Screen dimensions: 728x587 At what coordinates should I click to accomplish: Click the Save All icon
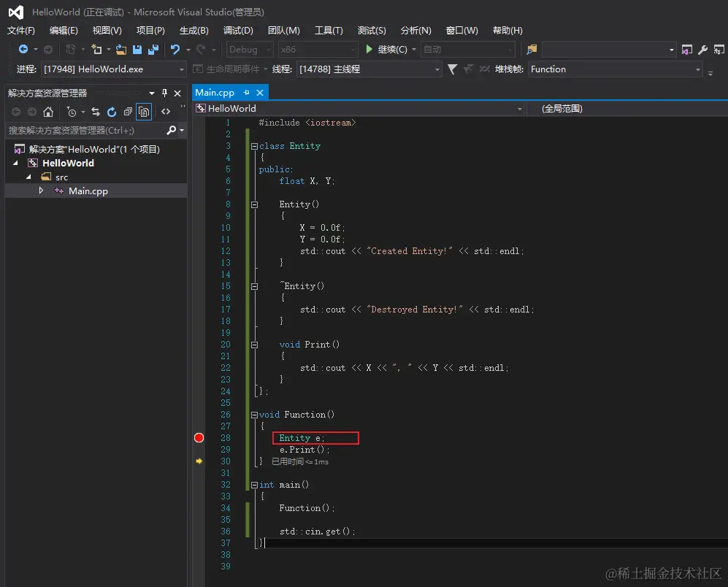point(153,49)
